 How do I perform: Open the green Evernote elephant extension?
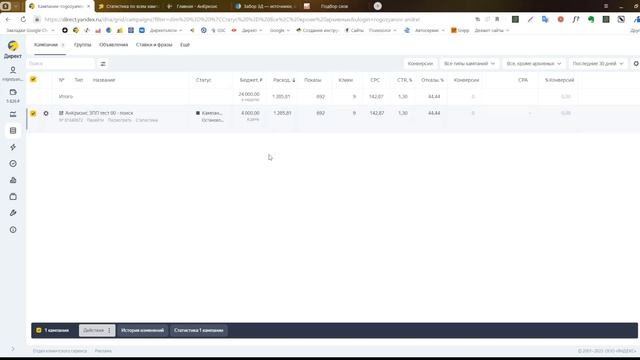[591, 19]
